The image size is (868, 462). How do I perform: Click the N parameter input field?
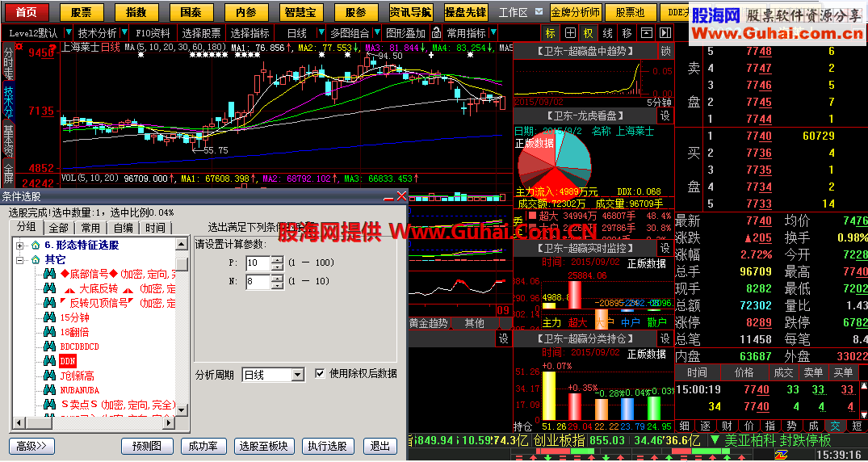point(258,282)
